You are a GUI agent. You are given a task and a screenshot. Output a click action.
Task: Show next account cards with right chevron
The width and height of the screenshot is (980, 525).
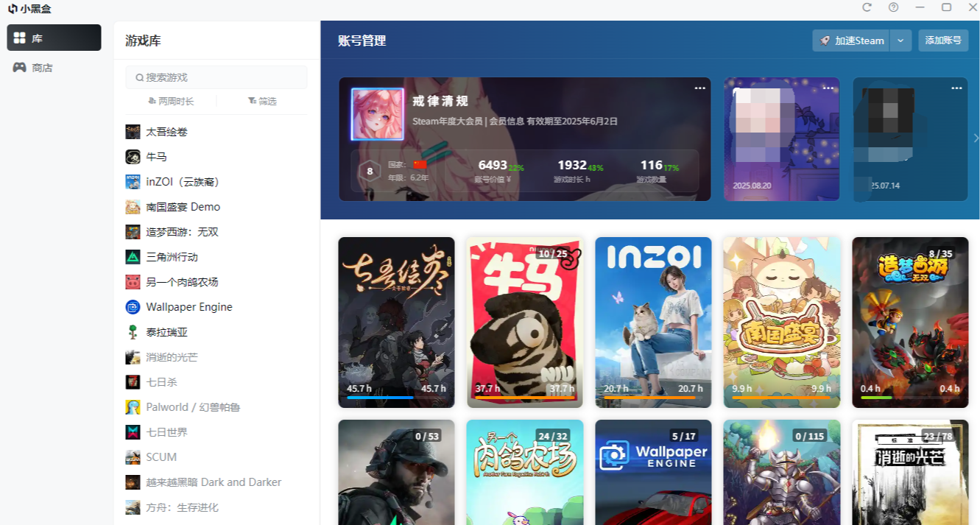tap(976, 138)
